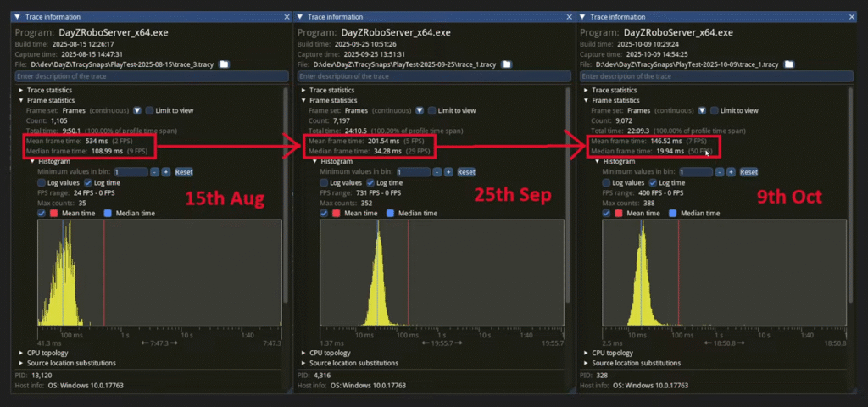Expand CPU topology in the 9th Oct panel
This screenshot has width=868, height=407.
(586, 353)
